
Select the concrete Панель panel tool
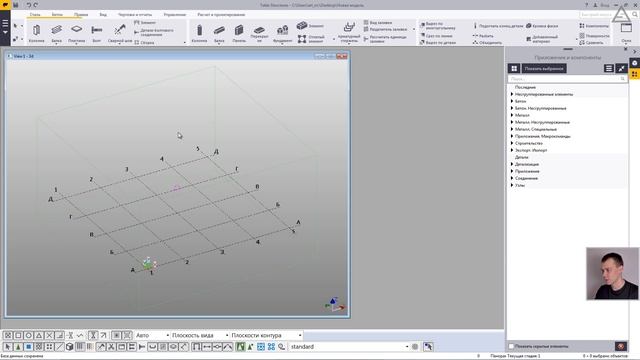pyautogui.click(x=239, y=33)
